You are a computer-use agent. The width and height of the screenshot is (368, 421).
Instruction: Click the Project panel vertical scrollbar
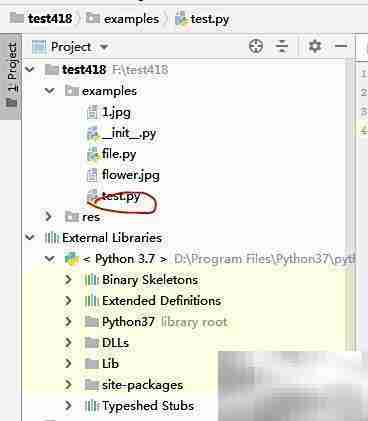click(349, 203)
